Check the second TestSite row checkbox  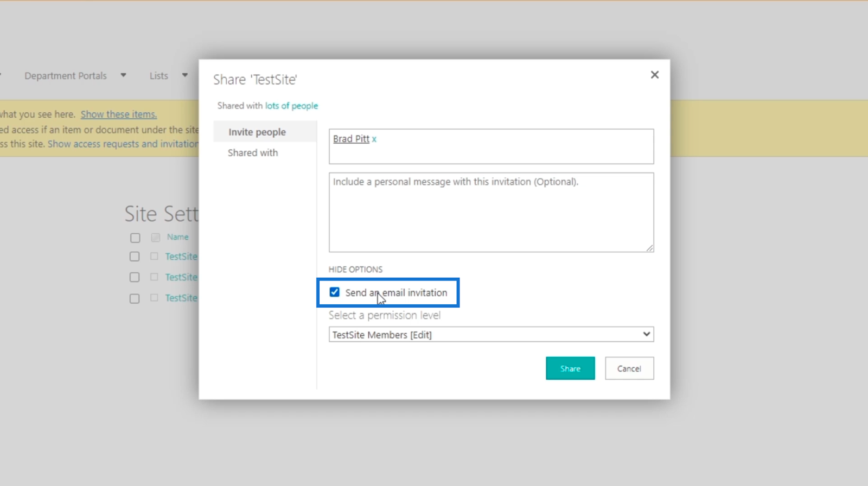pos(135,277)
